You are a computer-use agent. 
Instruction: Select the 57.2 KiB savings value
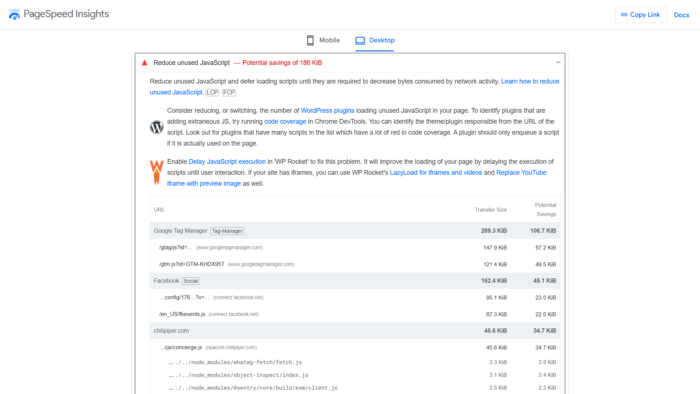point(546,248)
